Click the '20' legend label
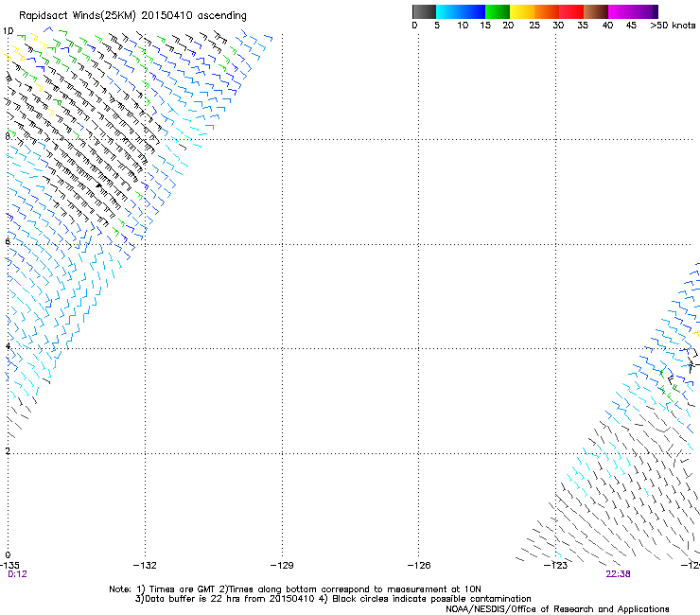This screenshot has height=615, width=700. point(508,26)
